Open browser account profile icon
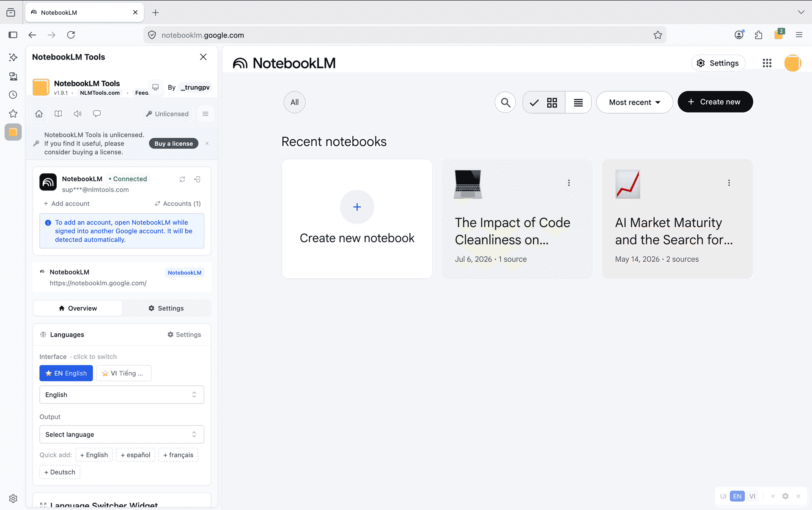 pos(739,35)
